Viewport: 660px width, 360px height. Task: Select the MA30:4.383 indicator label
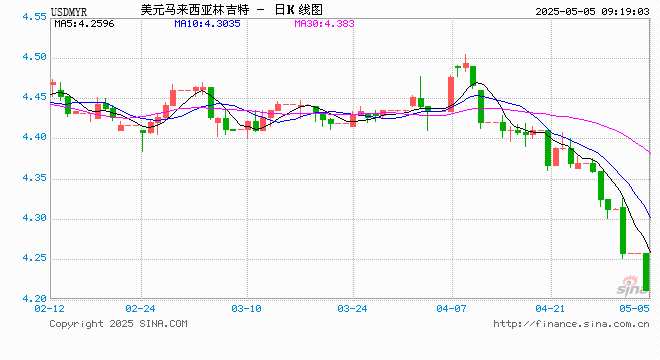click(x=325, y=24)
